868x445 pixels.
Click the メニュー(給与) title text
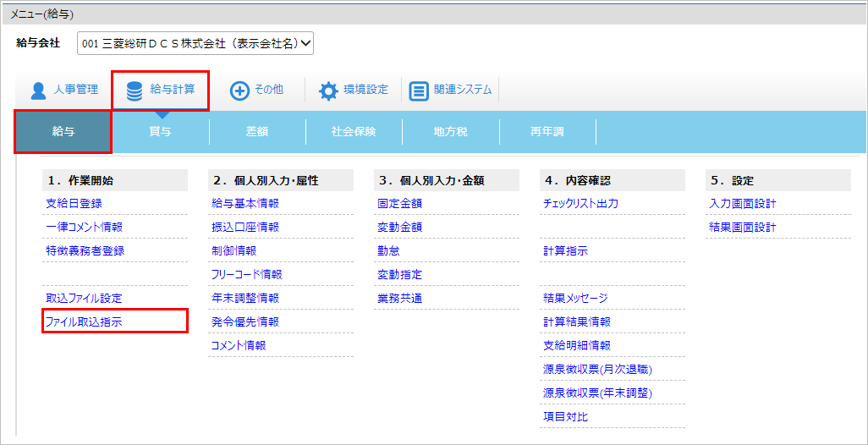pyautogui.click(x=42, y=14)
